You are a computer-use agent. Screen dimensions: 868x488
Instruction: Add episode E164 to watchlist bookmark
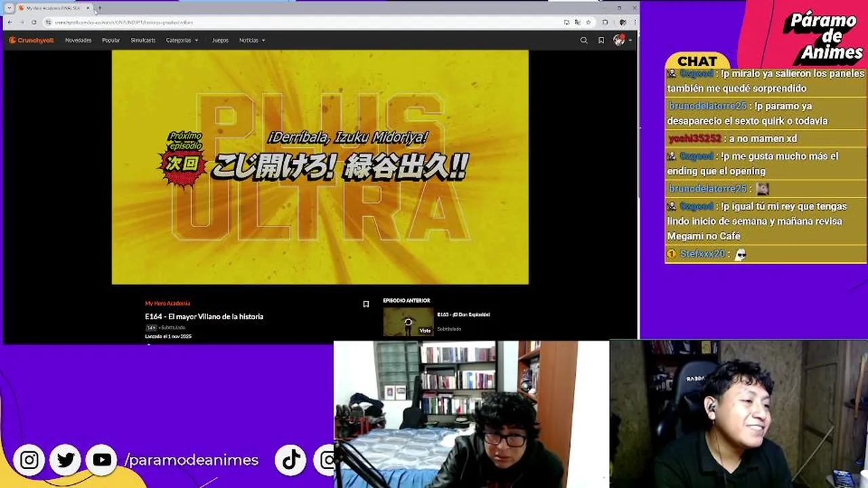pos(366,304)
